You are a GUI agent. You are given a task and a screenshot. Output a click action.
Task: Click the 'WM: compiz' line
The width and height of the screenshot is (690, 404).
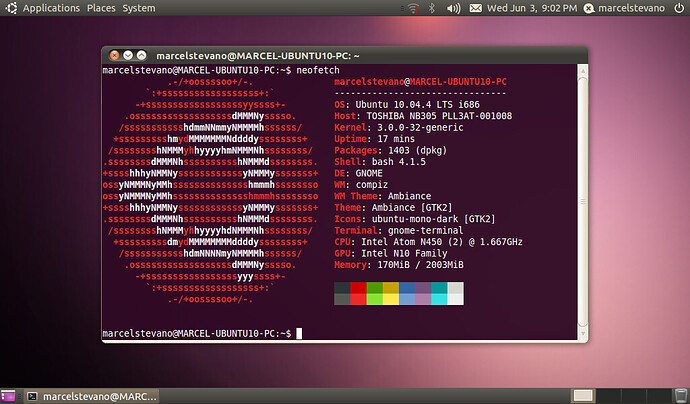click(x=361, y=185)
